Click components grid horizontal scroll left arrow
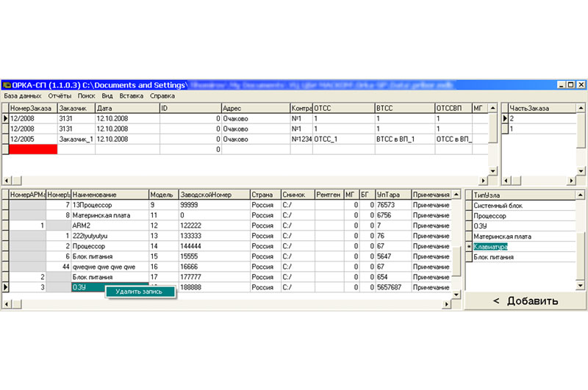The width and height of the screenshot is (588, 390). pos(7,304)
